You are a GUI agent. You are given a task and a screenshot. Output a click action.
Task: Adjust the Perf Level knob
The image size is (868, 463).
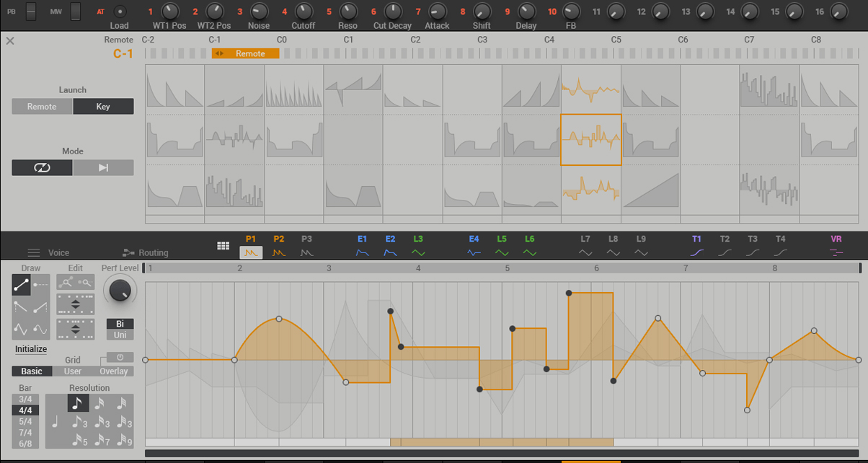click(120, 291)
